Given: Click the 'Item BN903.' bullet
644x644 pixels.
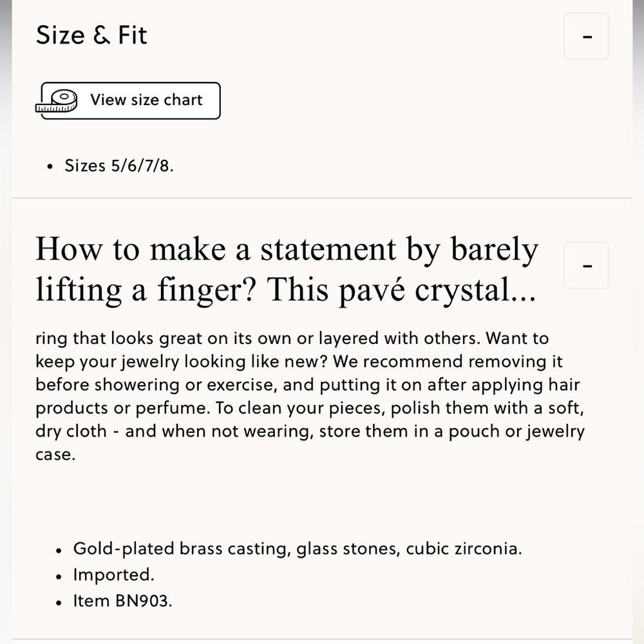Looking at the screenshot, I should coord(122,601).
